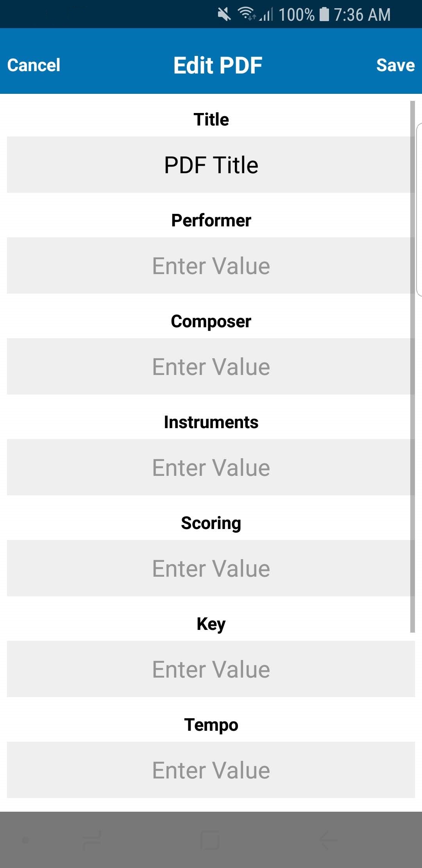
Task: Select the Tempo value field
Action: [211, 770]
